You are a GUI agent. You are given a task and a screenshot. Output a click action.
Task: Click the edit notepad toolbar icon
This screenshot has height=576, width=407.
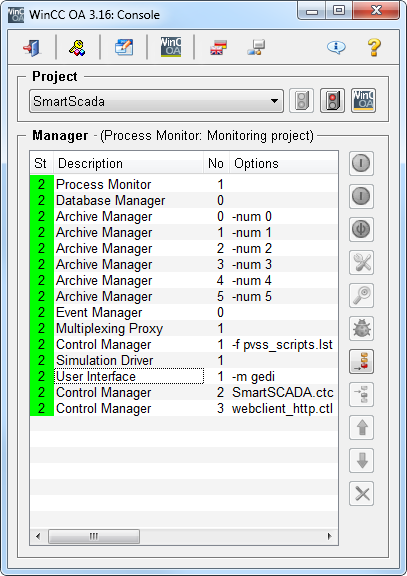tap(124, 47)
